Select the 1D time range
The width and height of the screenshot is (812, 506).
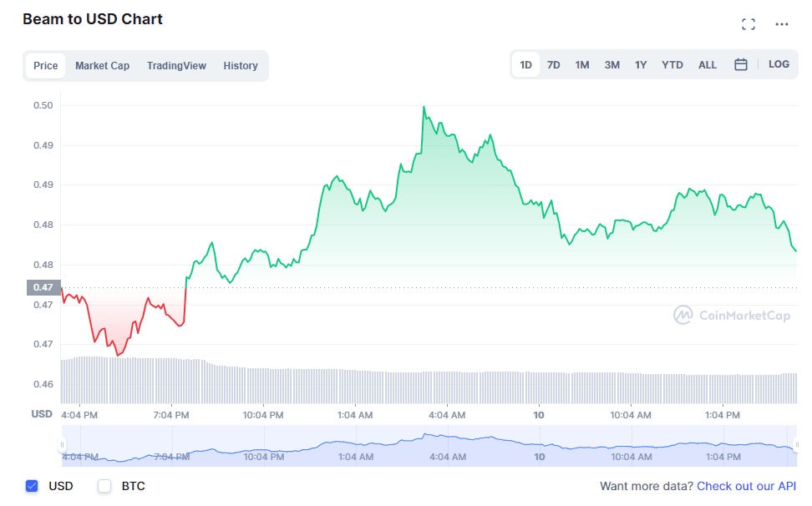click(525, 65)
